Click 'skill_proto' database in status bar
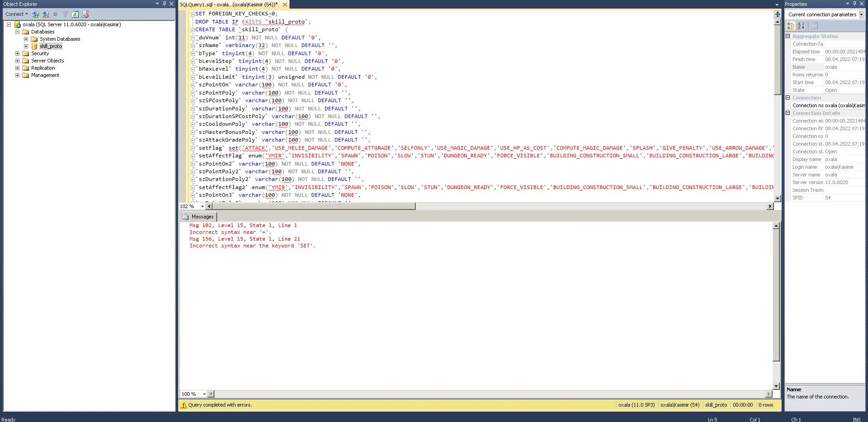The width and height of the screenshot is (868, 422). point(716,405)
